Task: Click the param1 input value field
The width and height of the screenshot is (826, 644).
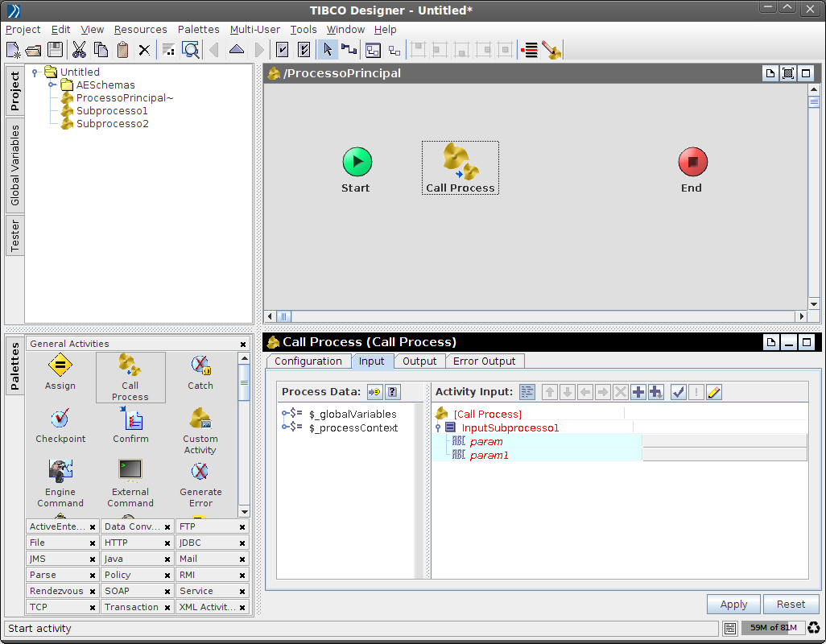Action: 725,455
